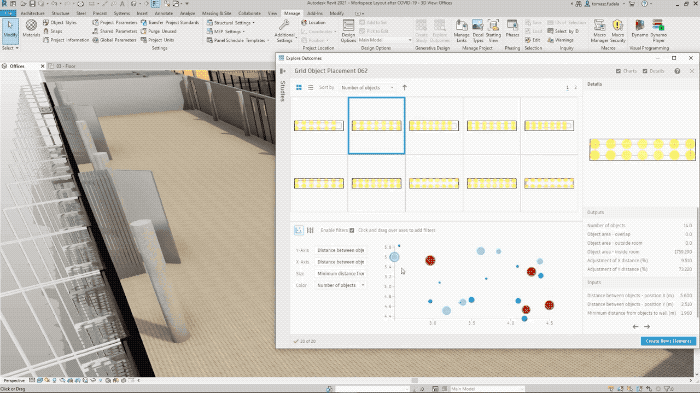Open the Y-Axis variable dropdown
Image resolution: width=700 pixels, height=393 pixels.
tap(341, 250)
